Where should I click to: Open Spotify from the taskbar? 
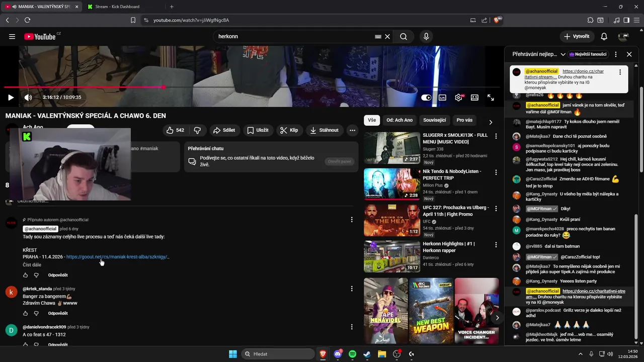[352, 354]
